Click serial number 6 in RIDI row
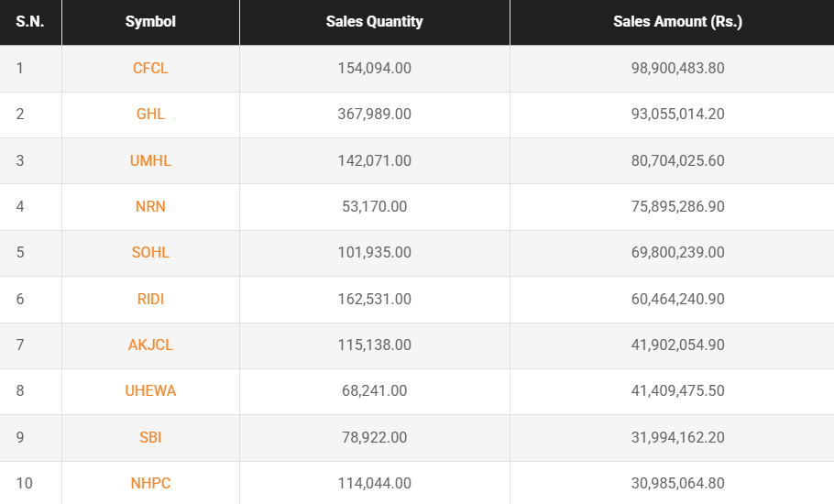Image resolution: width=834 pixels, height=504 pixels. point(20,299)
